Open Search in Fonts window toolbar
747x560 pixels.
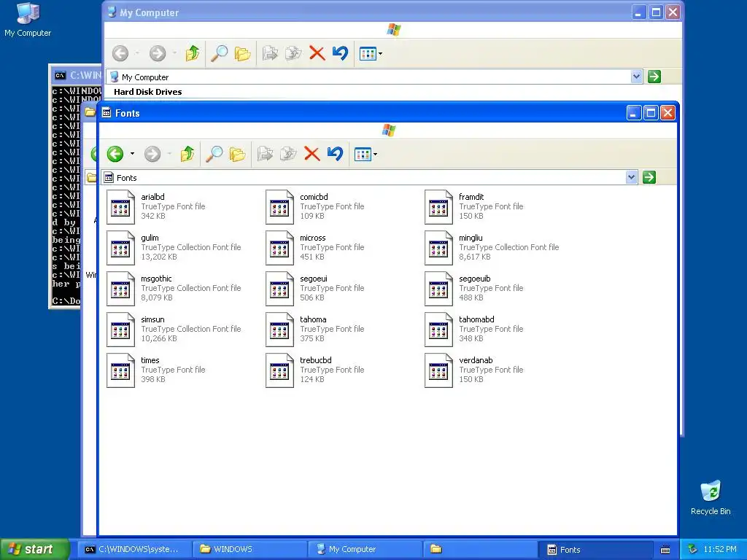pyautogui.click(x=214, y=154)
